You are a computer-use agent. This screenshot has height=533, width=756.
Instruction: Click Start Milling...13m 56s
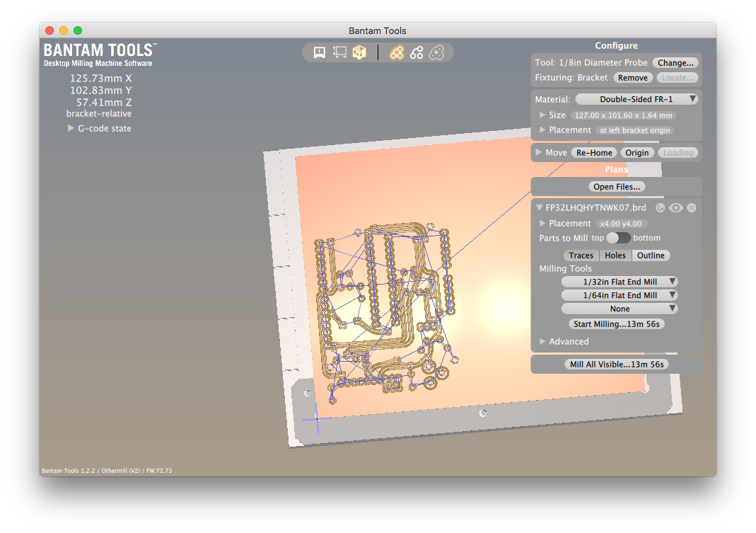click(x=616, y=324)
